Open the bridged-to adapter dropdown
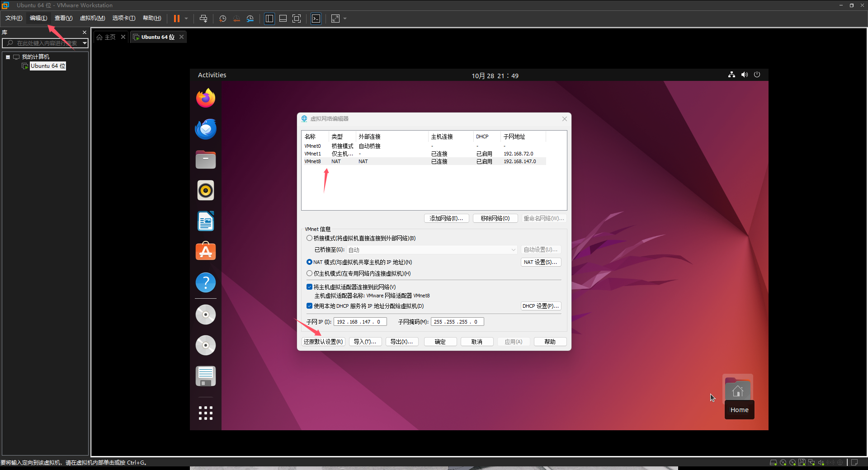Screen dimensions: 868x470 click(512, 249)
